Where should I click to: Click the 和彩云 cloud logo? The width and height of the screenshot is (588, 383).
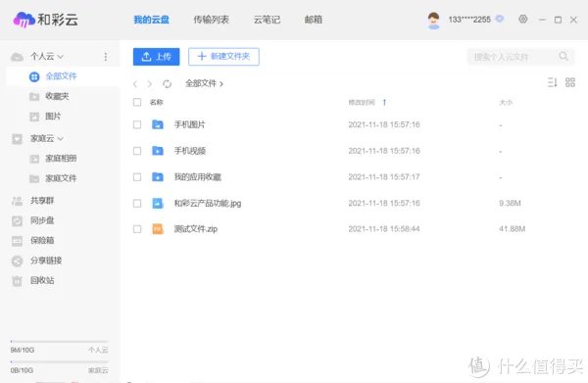tap(24, 20)
